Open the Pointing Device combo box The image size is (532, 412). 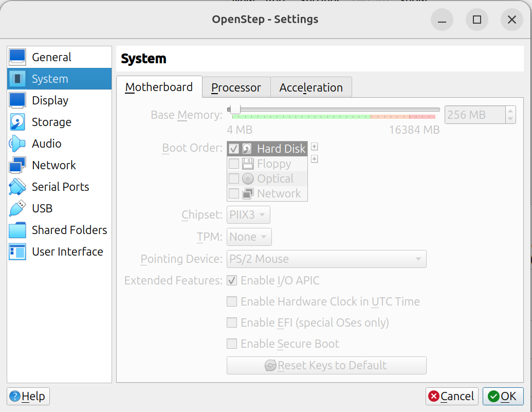pyautogui.click(x=326, y=259)
